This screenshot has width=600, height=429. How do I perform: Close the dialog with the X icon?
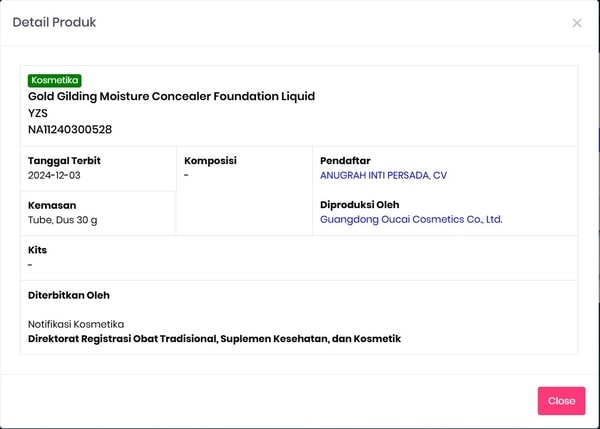tap(577, 23)
